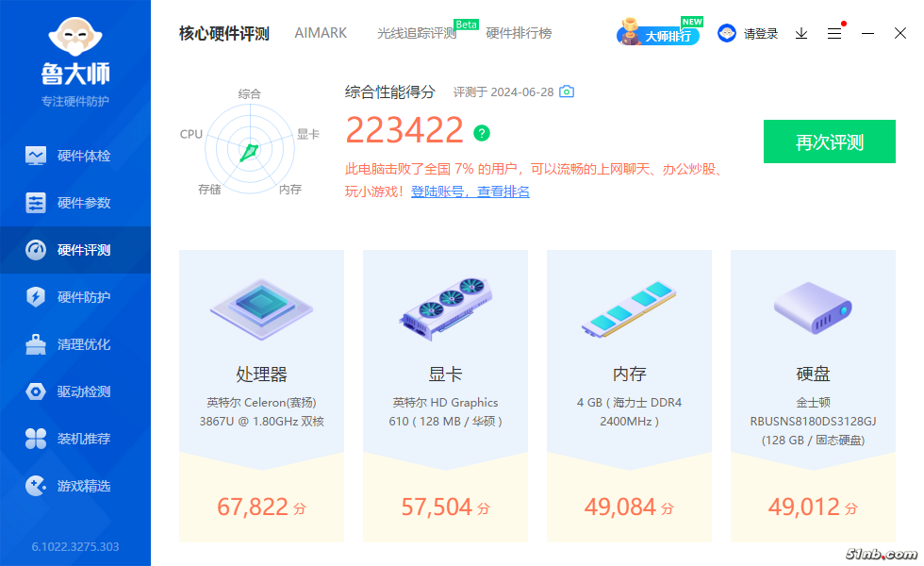Switch to the 光线追踪评测 tab
The width and height of the screenshot is (924, 566).
pyautogui.click(x=417, y=34)
